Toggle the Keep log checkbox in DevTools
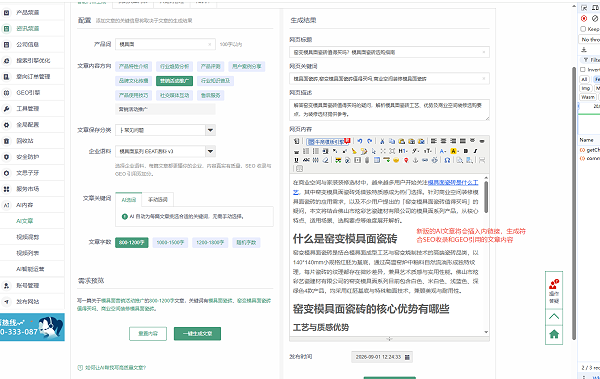Viewport: 600px width, 379px height. 583,29
